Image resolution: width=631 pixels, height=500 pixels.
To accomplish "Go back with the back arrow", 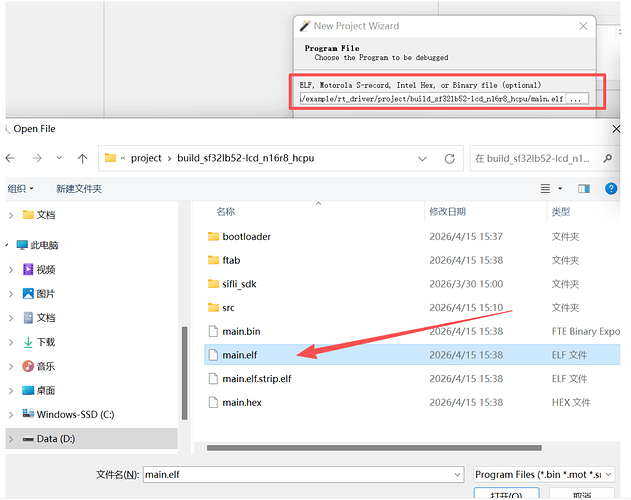I will (10, 159).
